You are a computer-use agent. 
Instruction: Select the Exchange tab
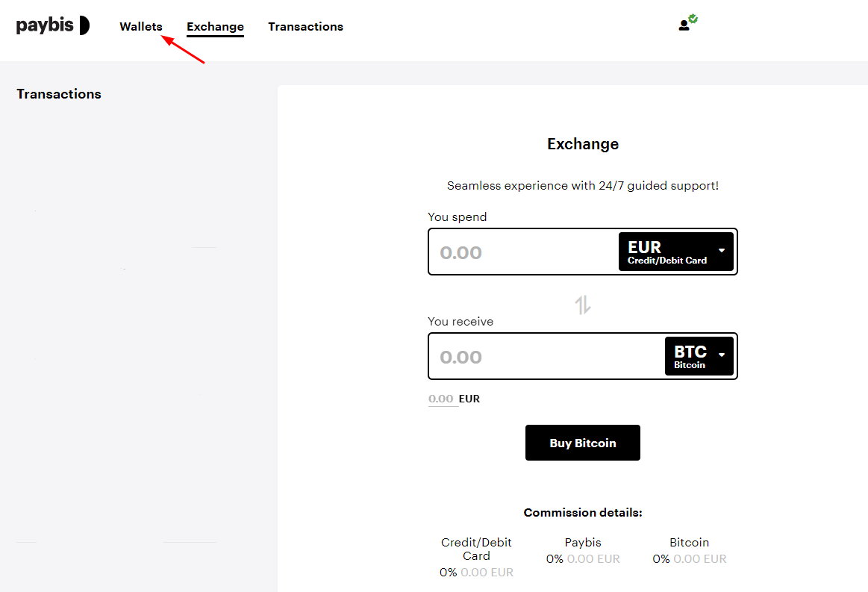(x=215, y=26)
